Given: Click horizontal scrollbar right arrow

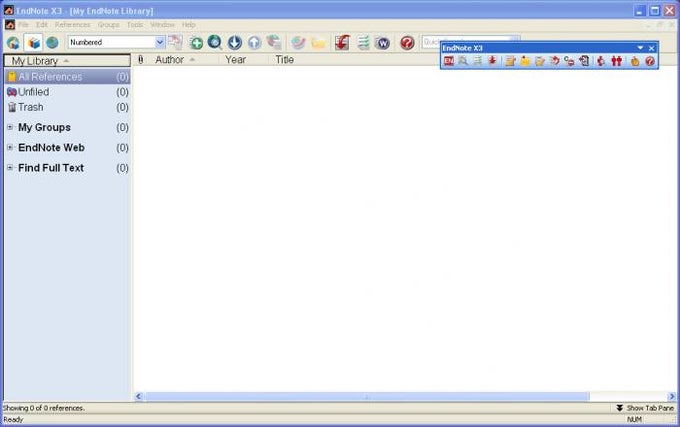Looking at the screenshot, I should (x=671, y=396).
